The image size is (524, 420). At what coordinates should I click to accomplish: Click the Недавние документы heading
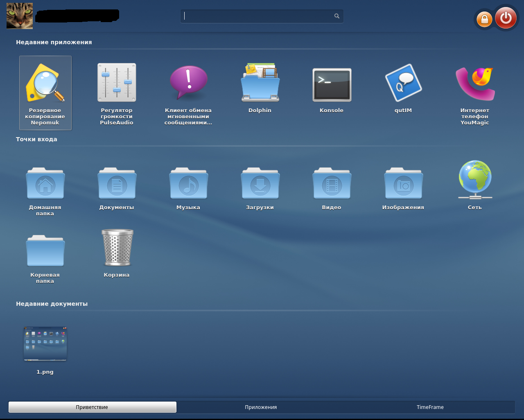coord(52,304)
